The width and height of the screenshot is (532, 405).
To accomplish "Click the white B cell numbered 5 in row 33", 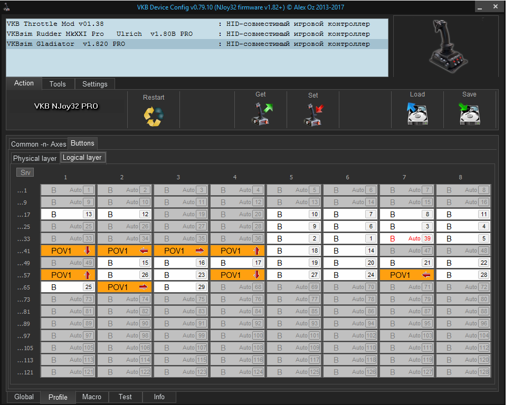I will coord(463,238).
